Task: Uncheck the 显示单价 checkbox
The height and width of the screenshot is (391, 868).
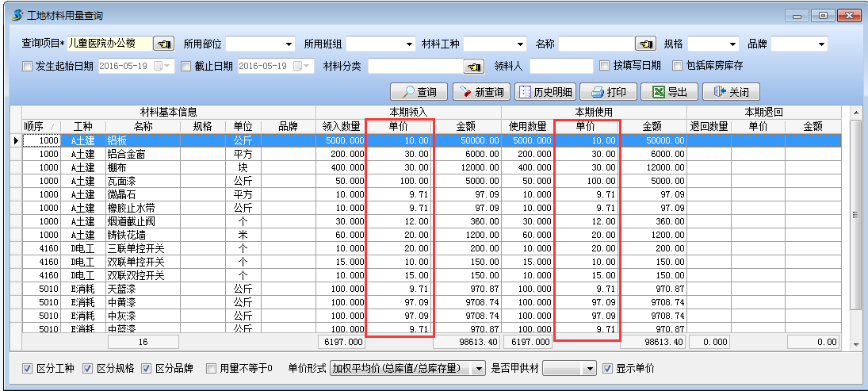Action: pos(607,368)
